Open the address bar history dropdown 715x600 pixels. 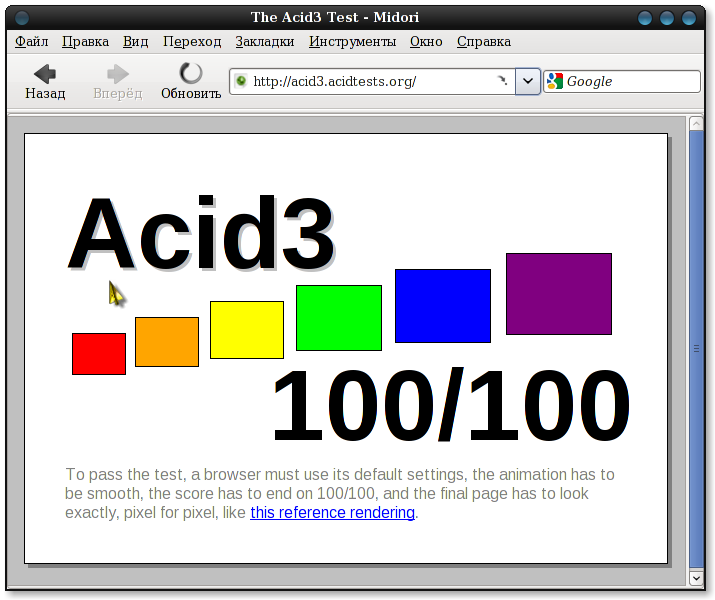[x=528, y=82]
